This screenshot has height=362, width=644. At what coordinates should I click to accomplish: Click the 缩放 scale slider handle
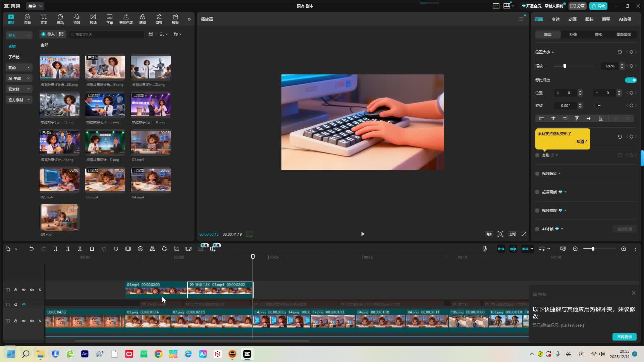coord(565,66)
